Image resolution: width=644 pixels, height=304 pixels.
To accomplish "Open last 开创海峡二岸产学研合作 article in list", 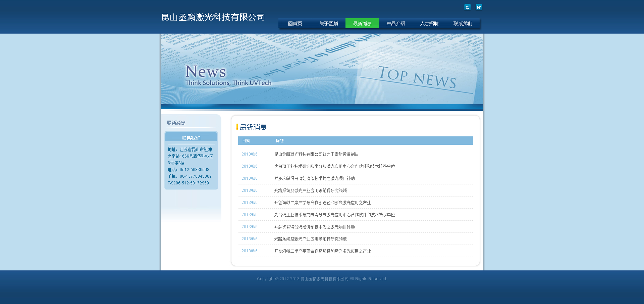I will pos(322,251).
